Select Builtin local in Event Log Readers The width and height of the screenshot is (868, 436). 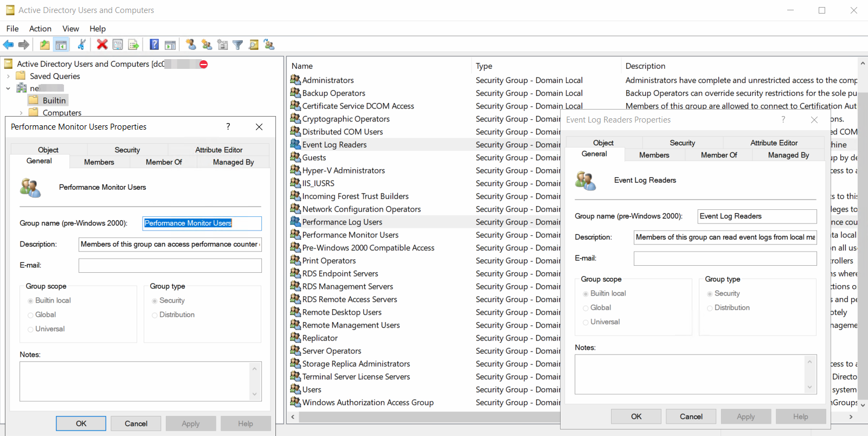tap(586, 293)
